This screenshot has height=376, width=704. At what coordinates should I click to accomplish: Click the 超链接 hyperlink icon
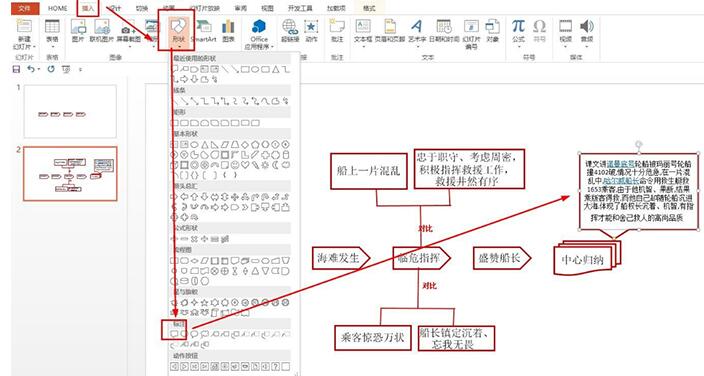[x=290, y=27]
